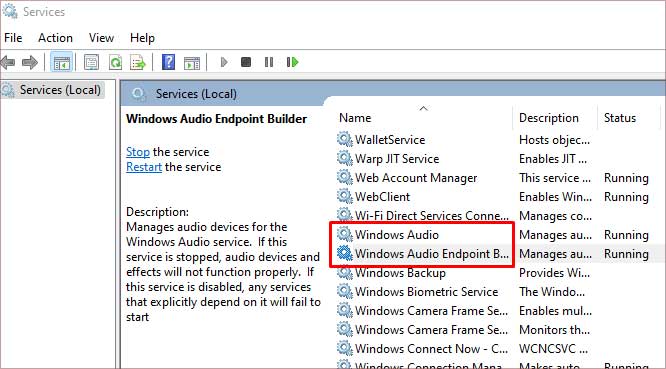Viewport: 666px width, 369px height.
Task: Select WebClient service
Action: pyautogui.click(x=382, y=197)
